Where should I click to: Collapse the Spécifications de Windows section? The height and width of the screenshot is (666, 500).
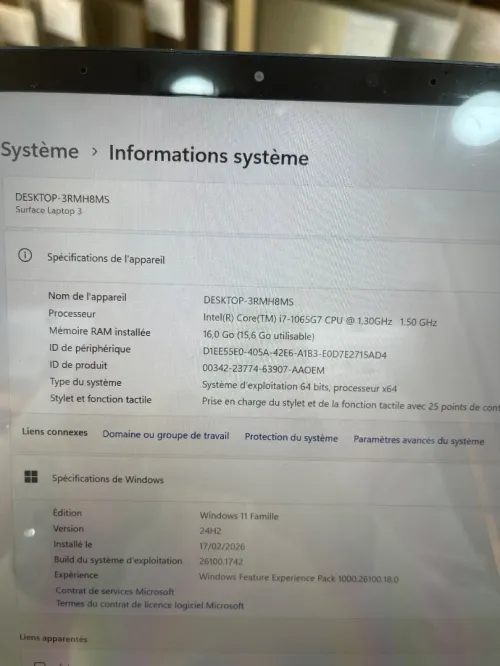(256, 479)
